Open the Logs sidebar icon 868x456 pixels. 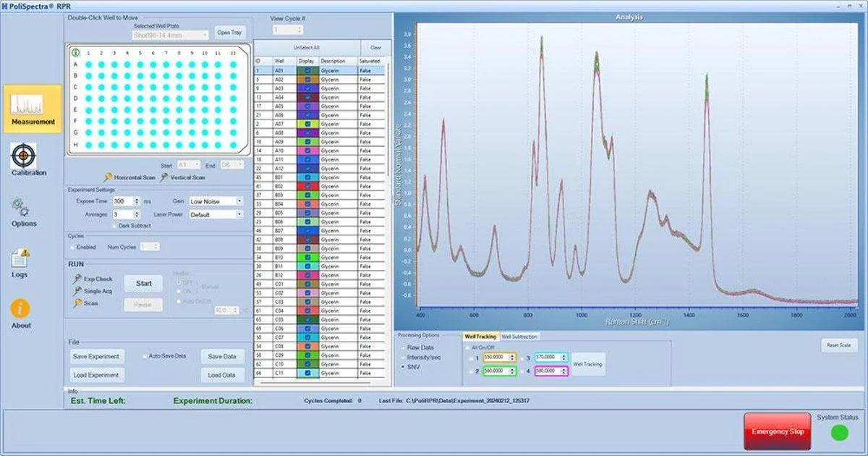pyautogui.click(x=20, y=258)
